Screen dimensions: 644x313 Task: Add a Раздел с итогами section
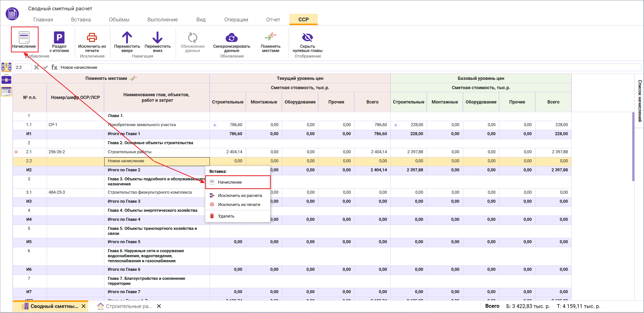pos(59,38)
